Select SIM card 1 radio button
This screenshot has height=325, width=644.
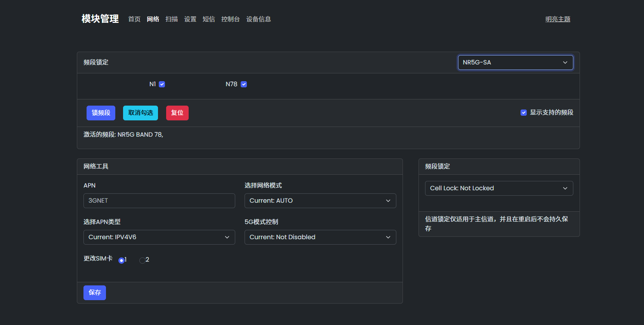click(122, 260)
